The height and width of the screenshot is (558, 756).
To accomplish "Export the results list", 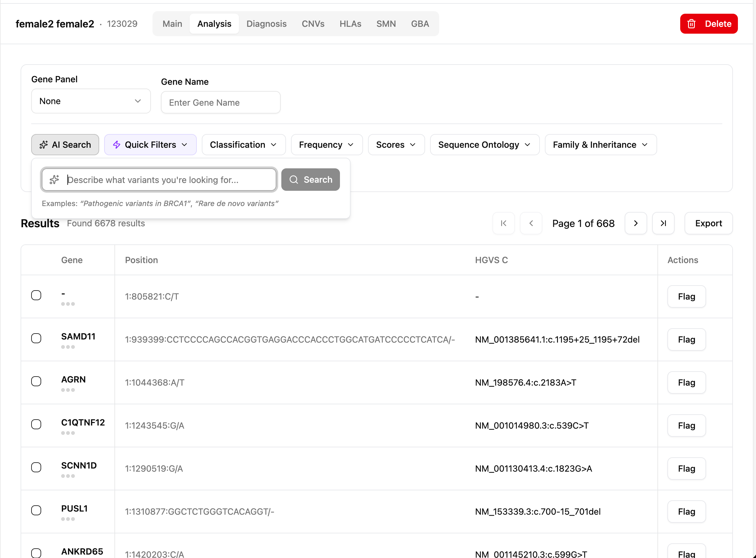I will (x=708, y=223).
